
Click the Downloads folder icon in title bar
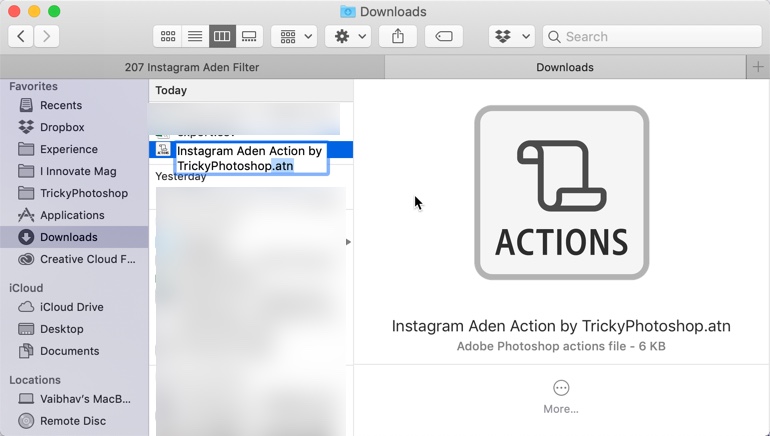tap(348, 11)
